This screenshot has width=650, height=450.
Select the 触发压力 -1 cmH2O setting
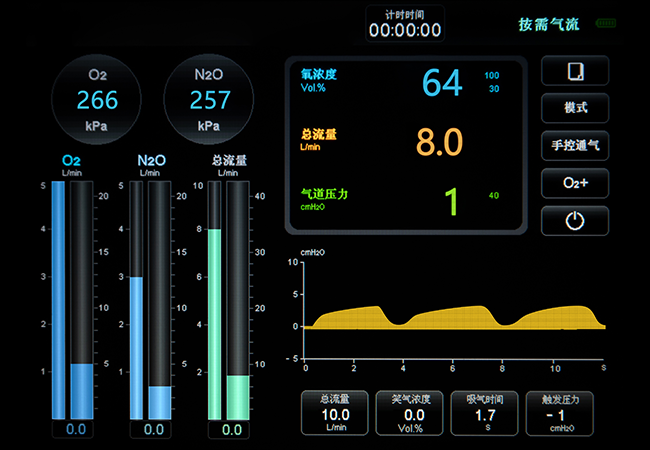coord(561,412)
